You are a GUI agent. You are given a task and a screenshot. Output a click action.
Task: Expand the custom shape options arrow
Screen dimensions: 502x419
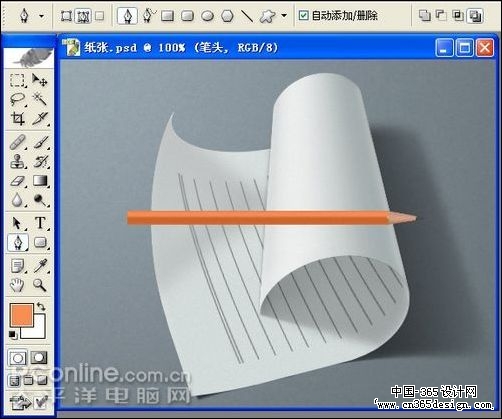[x=284, y=15]
